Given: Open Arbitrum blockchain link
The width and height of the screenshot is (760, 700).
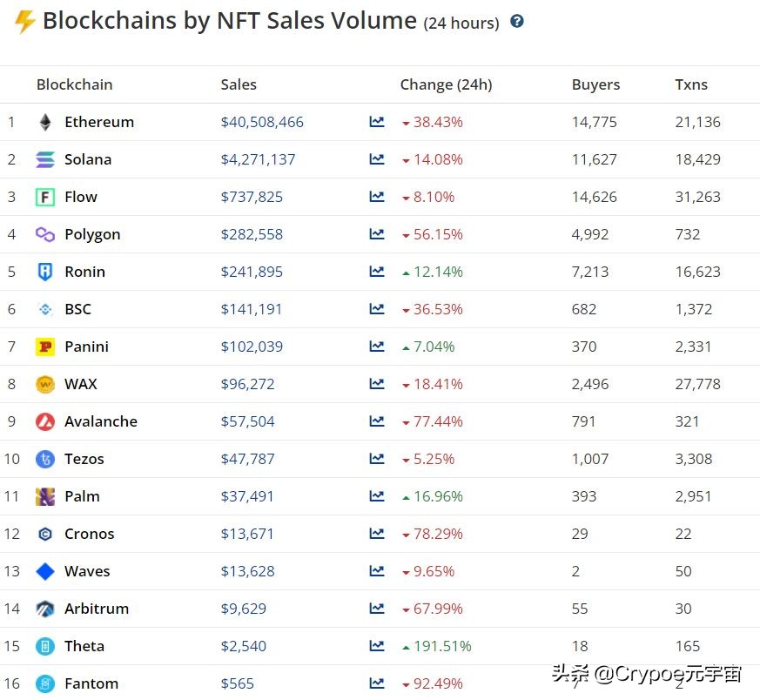Looking at the screenshot, I should pos(96,609).
